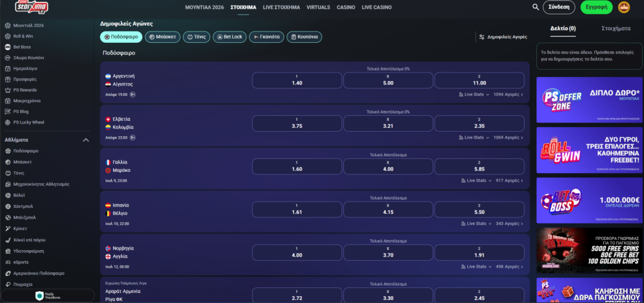
Task: Bet on Αργεντινή win at 1.40
Action: click(297, 80)
